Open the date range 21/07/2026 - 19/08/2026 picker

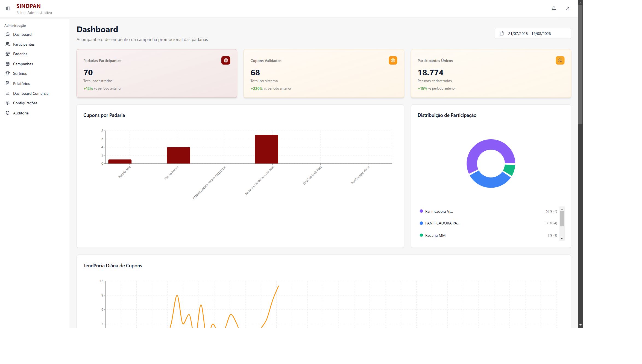coord(533,33)
